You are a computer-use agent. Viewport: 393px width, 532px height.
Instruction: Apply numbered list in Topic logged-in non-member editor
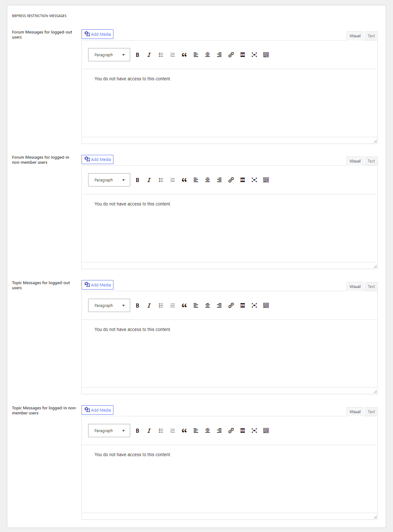tap(172, 431)
